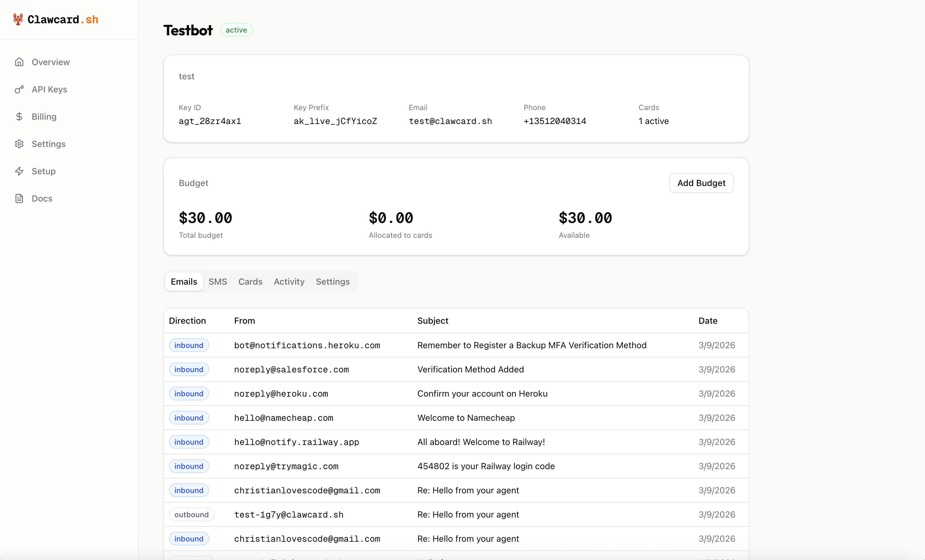
Task: Click the Overview home icon
Action: [19, 62]
